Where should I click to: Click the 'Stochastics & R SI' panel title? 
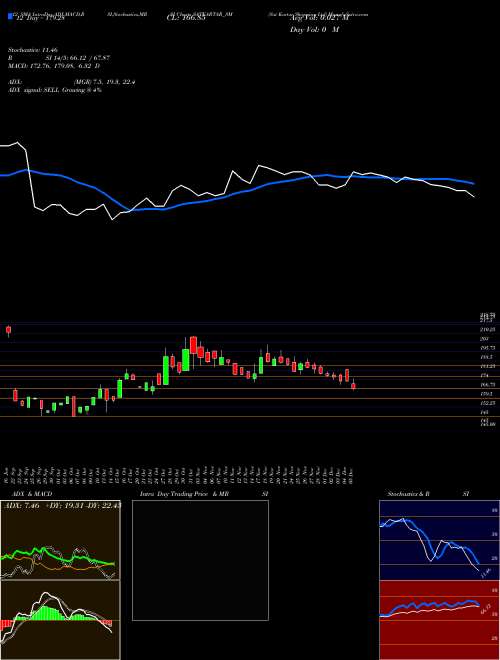428,494
